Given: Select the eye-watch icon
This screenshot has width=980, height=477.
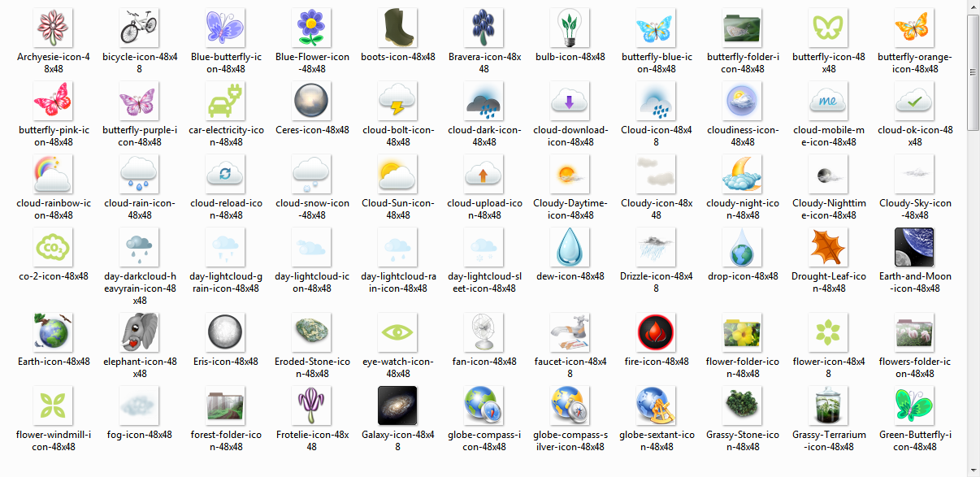Looking at the screenshot, I should (x=398, y=333).
